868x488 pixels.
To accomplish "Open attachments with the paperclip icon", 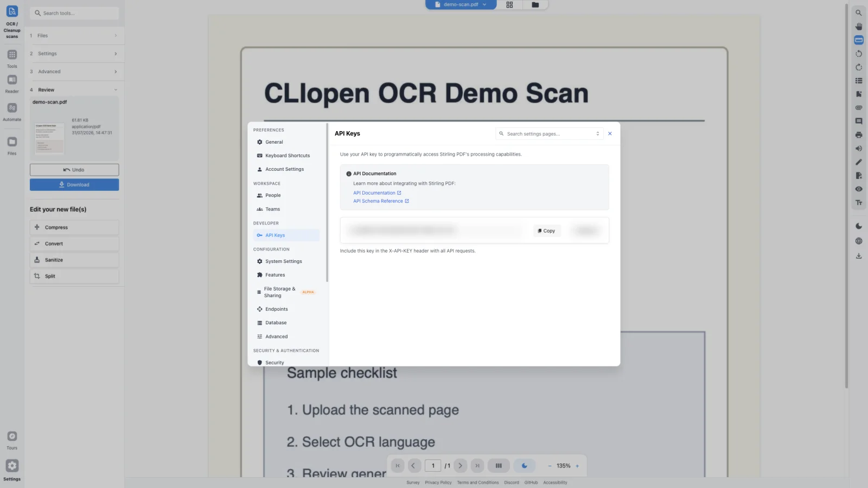I will tap(859, 108).
